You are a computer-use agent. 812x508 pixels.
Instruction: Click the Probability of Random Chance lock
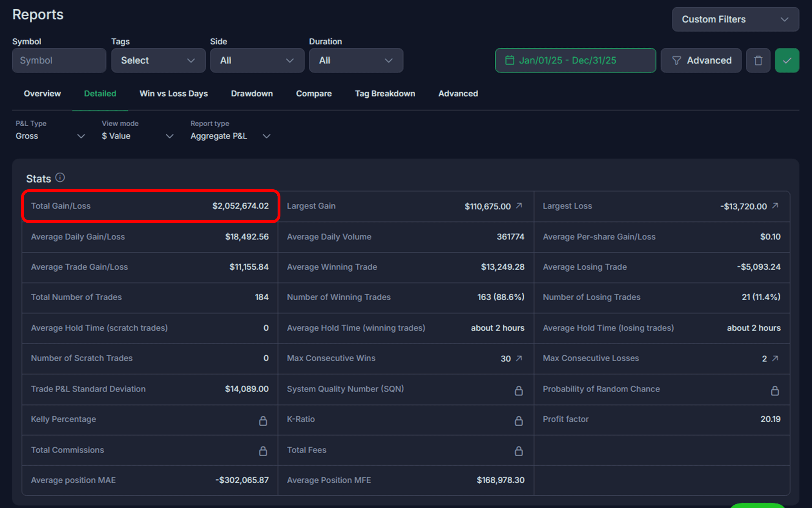[x=775, y=390]
